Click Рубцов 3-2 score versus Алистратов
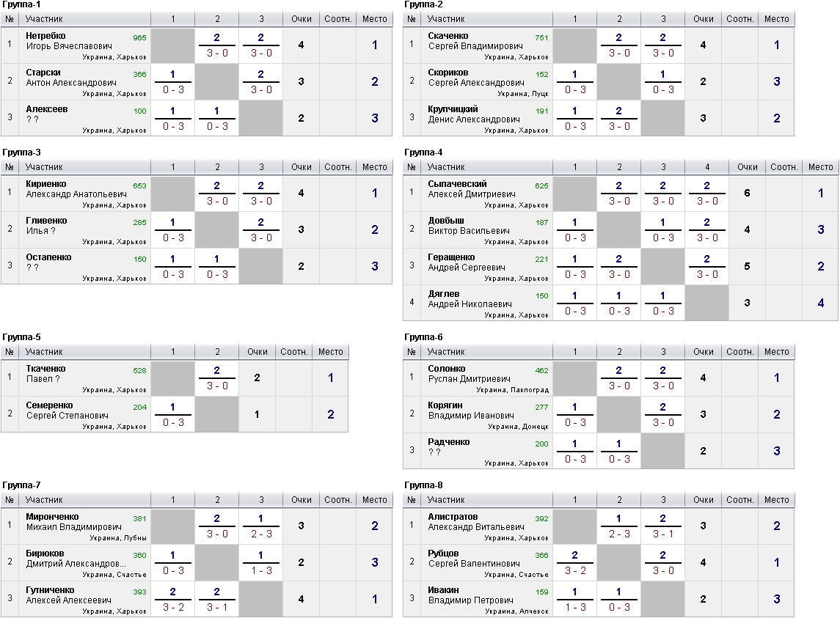Image resolution: width=840 pixels, height=618 pixels. pyautogui.click(x=575, y=571)
